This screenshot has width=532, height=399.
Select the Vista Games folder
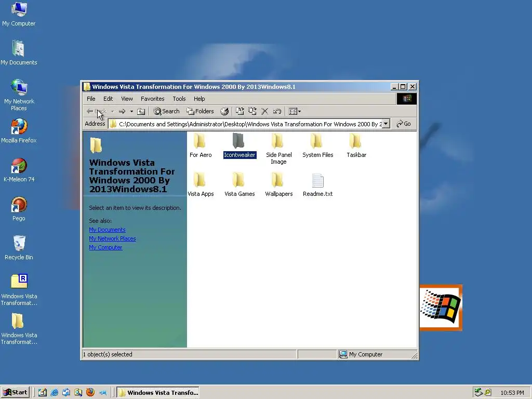point(240,184)
